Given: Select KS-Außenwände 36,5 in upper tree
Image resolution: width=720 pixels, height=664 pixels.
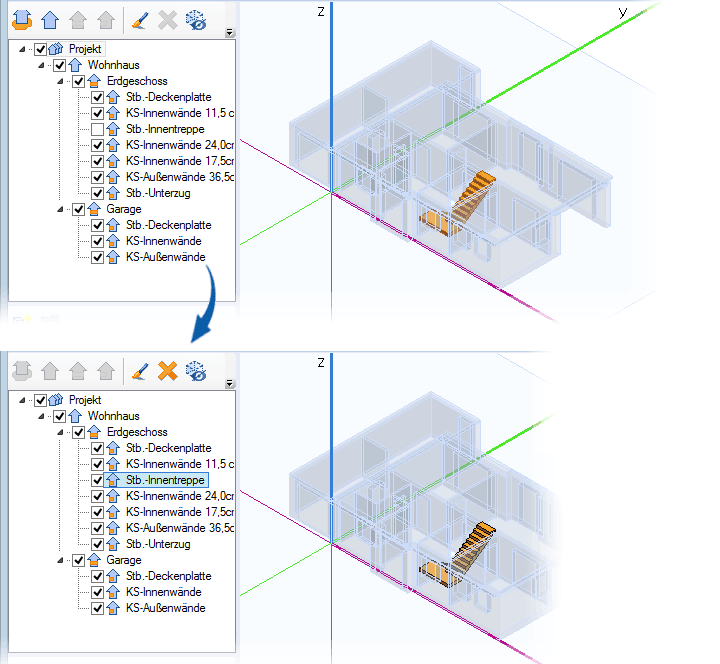Looking at the screenshot, I should (180, 177).
